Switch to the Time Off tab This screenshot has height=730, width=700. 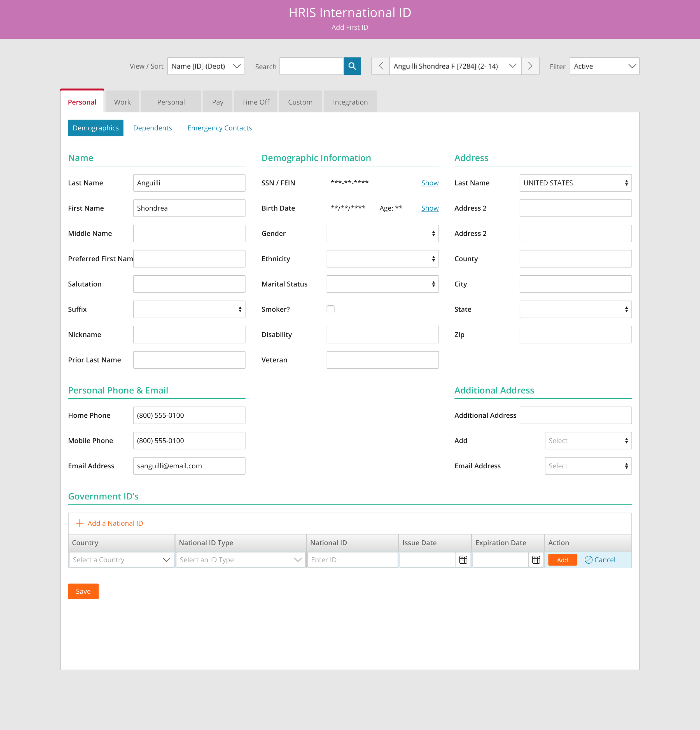coord(255,102)
